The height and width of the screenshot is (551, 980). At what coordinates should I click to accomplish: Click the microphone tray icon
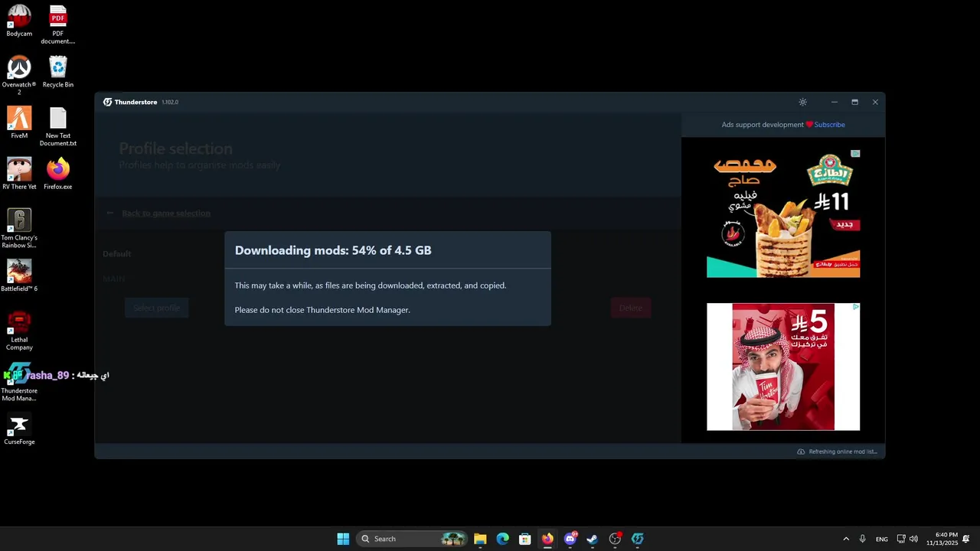(863, 539)
